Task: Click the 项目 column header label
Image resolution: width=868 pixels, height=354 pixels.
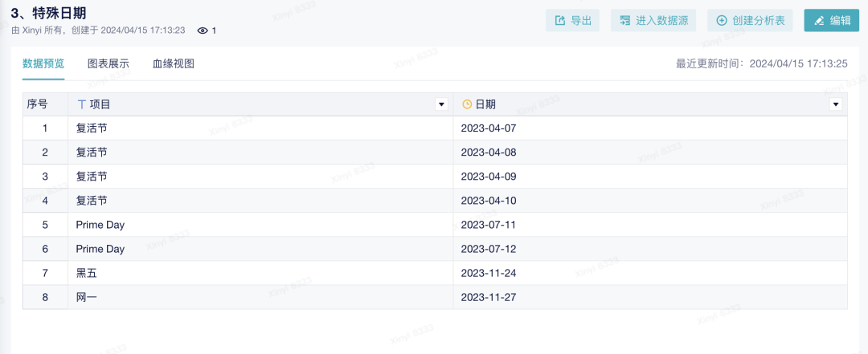Action: (100, 104)
